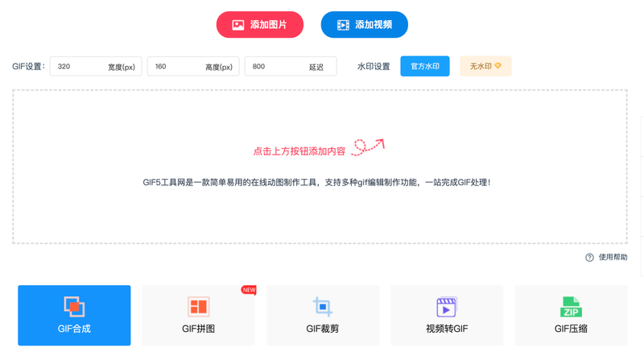The height and width of the screenshot is (356, 644).
Task: Click the GIF5工具网 description text
Action: (x=316, y=182)
